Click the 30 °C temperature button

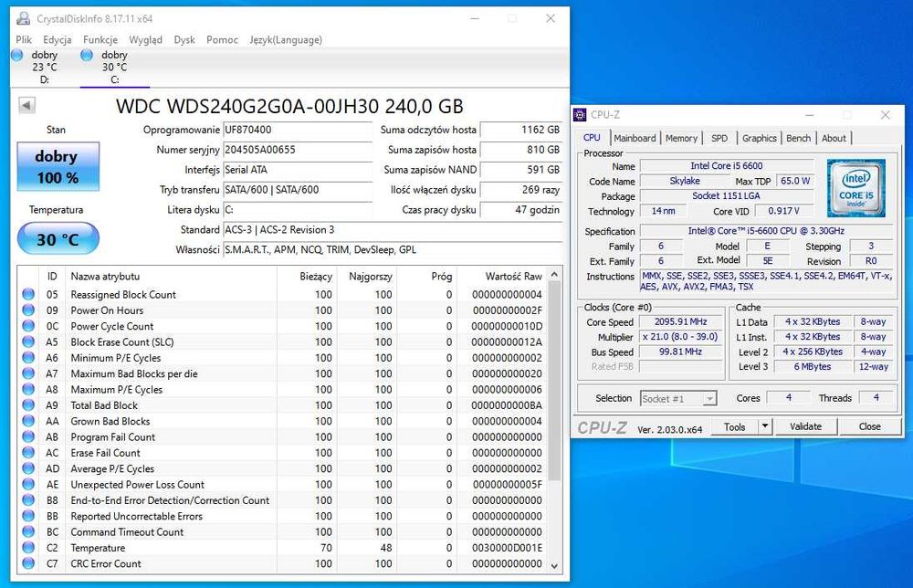[x=58, y=238]
